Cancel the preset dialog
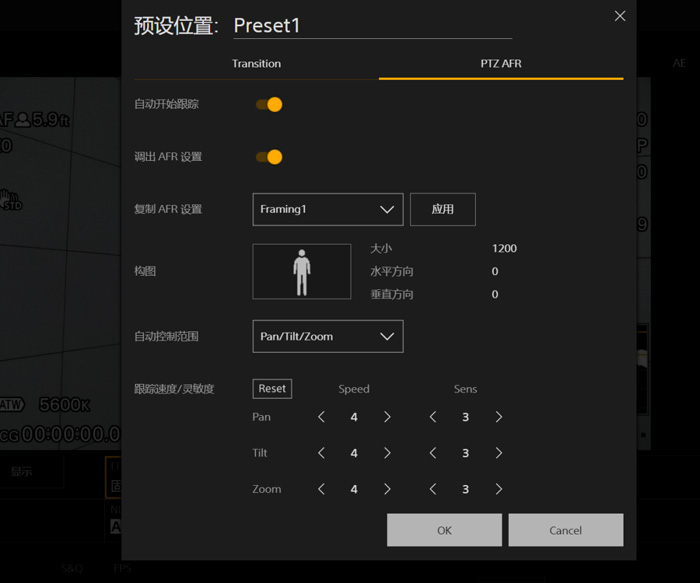 click(x=565, y=530)
